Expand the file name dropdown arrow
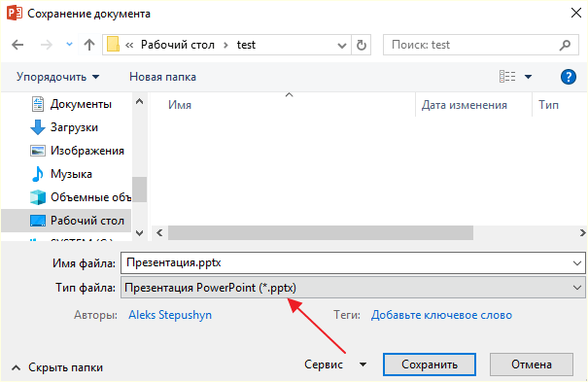Image resolution: width=588 pixels, height=382 pixels. coord(577,263)
